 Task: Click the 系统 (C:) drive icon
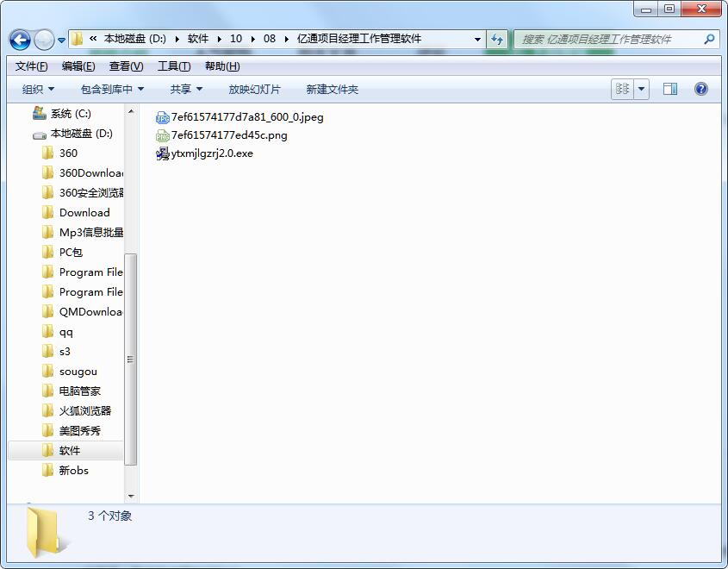point(40,113)
